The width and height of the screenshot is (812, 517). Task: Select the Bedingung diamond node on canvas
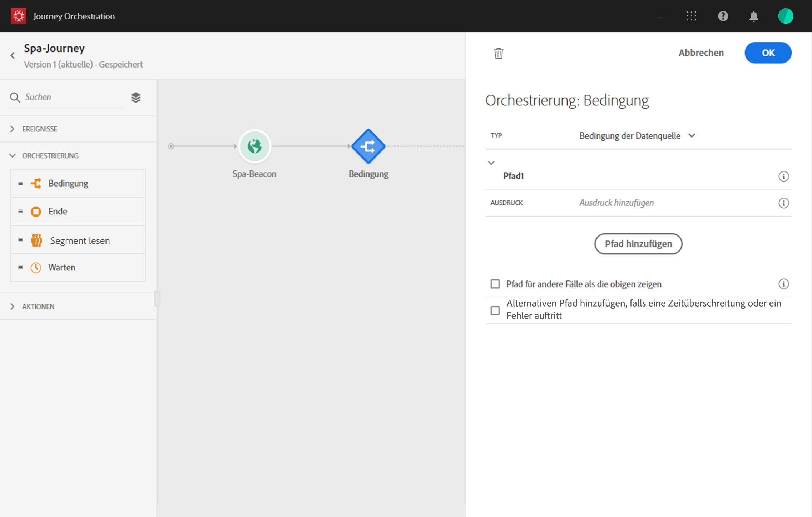(368, 146)
